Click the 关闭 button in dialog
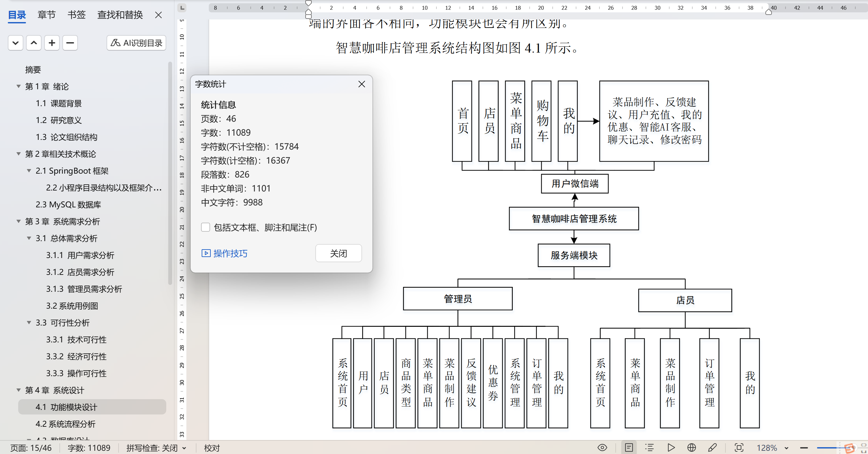 coord(338,253)
